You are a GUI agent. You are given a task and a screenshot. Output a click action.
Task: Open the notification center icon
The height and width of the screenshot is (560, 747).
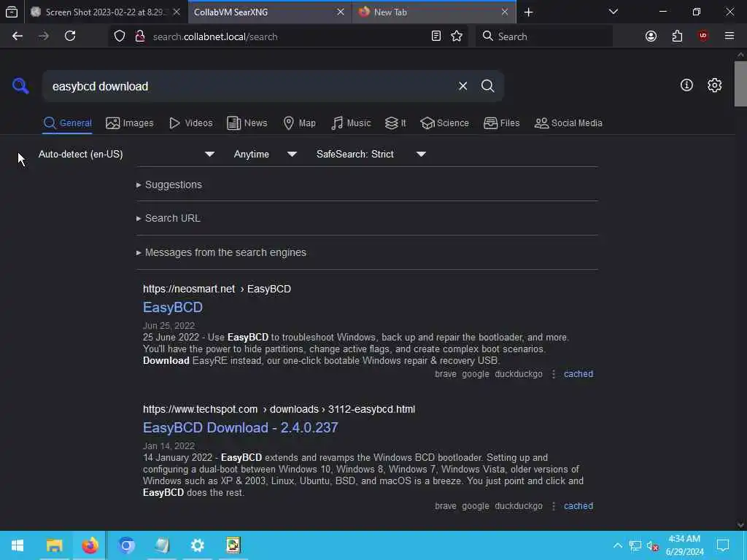723,545
